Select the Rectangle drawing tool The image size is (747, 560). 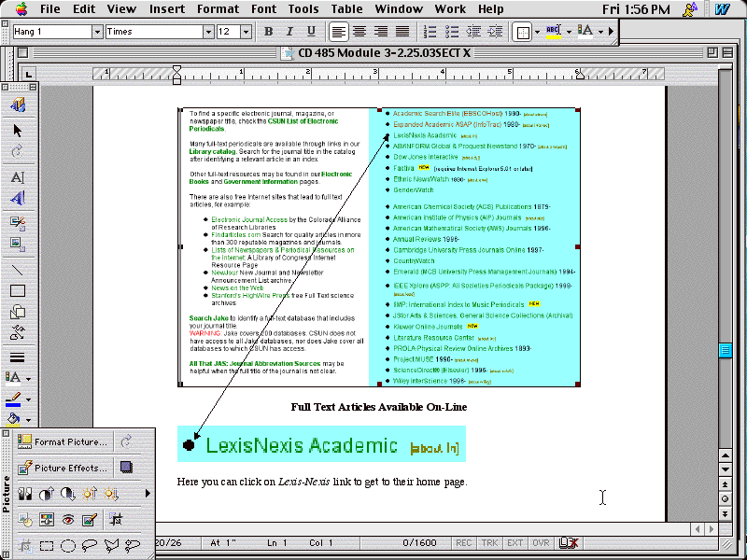click(18, 290)
